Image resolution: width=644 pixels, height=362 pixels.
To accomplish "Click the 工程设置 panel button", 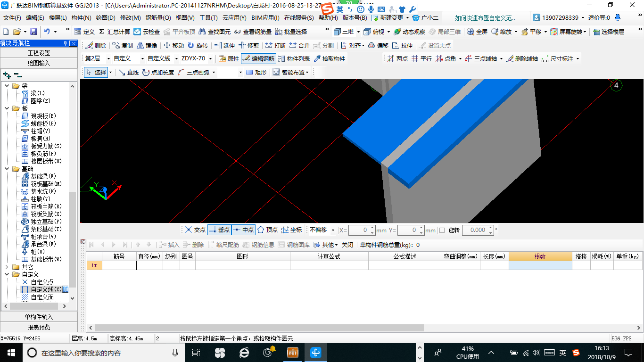I will tap(39, 53).
